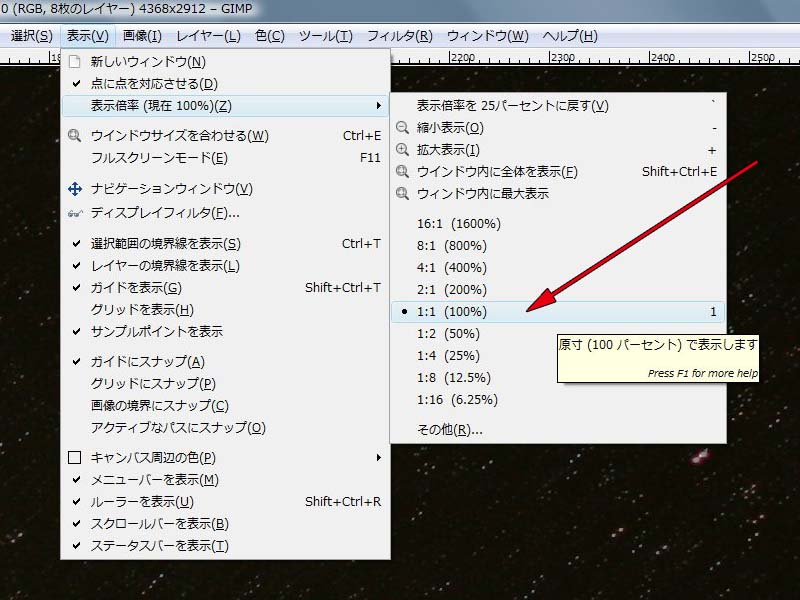
Task: Open ディスプレイフィルタ(F)... dialog
Action: (226, 213)
